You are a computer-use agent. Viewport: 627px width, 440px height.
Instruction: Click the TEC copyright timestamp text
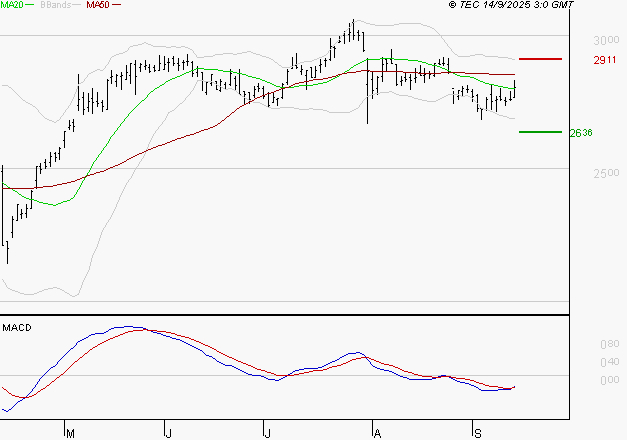click(511, 5)
